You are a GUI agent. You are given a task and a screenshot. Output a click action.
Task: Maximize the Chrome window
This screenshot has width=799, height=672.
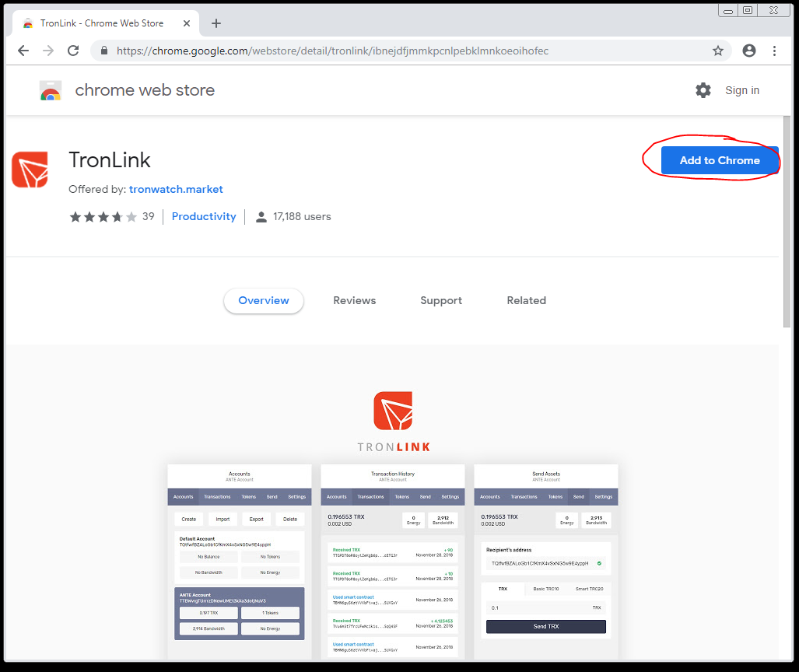[x=748, y=10]
